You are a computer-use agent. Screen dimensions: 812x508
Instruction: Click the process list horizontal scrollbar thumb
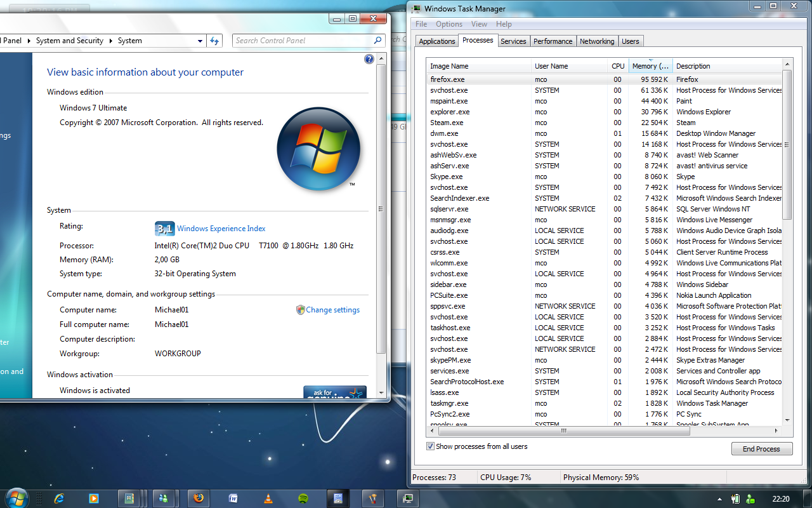[563, 430]
